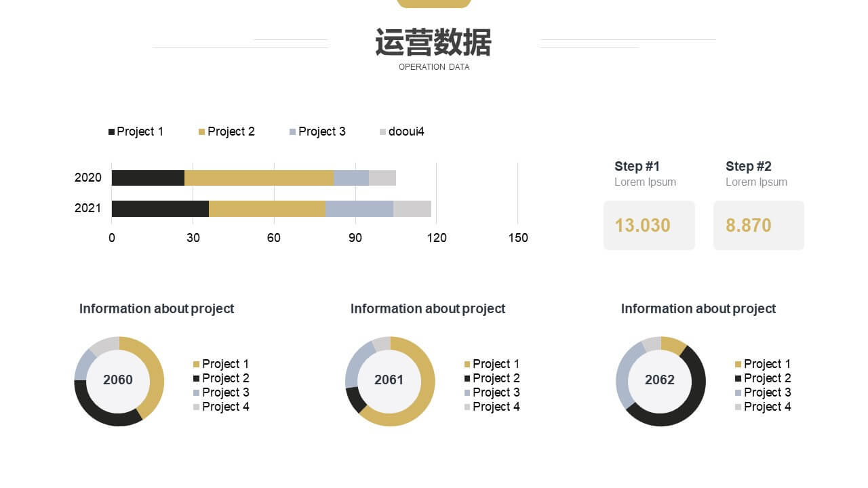Select Project 3 in the 2062 donut legend
868x488 pixels.
pyautogui.click(x=767, y=392)
